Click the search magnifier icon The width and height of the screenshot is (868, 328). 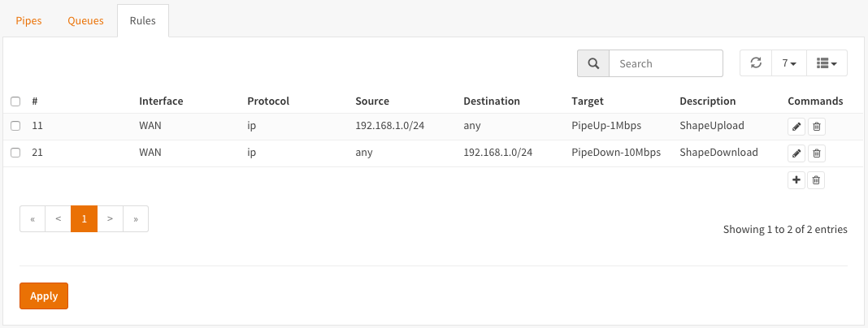coord(593,63)
